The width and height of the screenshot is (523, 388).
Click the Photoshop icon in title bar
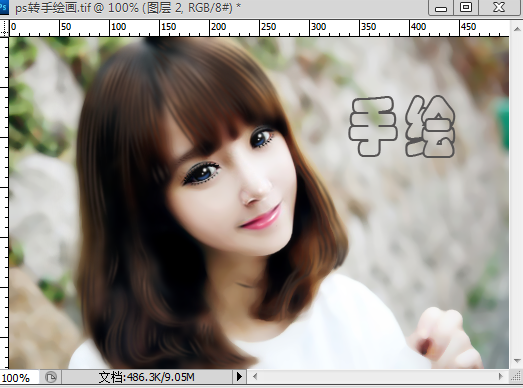tap(4, 7)
